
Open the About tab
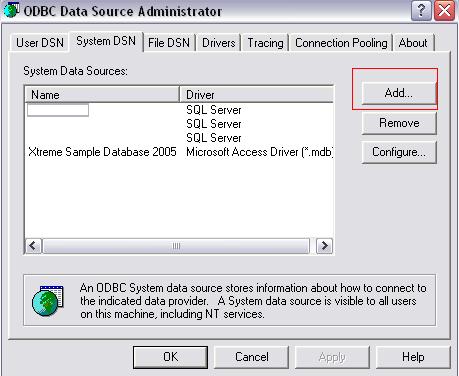(x=413, y=43)
